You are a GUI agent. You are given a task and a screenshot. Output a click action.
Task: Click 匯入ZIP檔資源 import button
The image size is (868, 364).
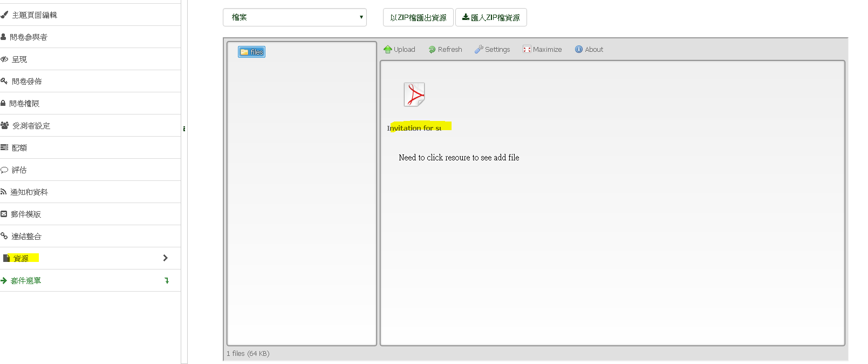(x=491, y=17)
